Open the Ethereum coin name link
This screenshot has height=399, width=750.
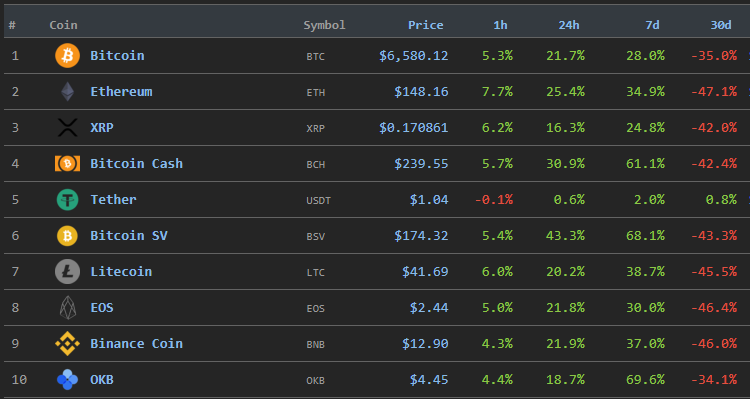point(121,91)
